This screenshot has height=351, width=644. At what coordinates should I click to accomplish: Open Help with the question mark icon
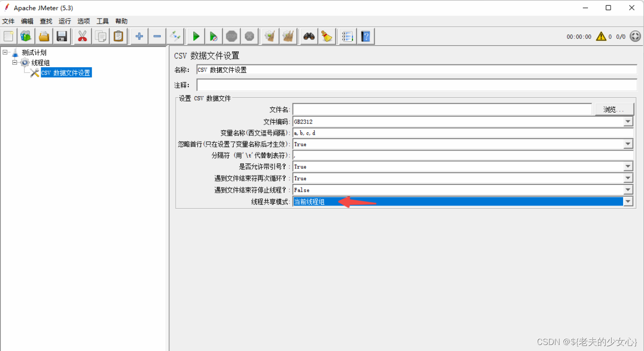click(x=366, y=36)
